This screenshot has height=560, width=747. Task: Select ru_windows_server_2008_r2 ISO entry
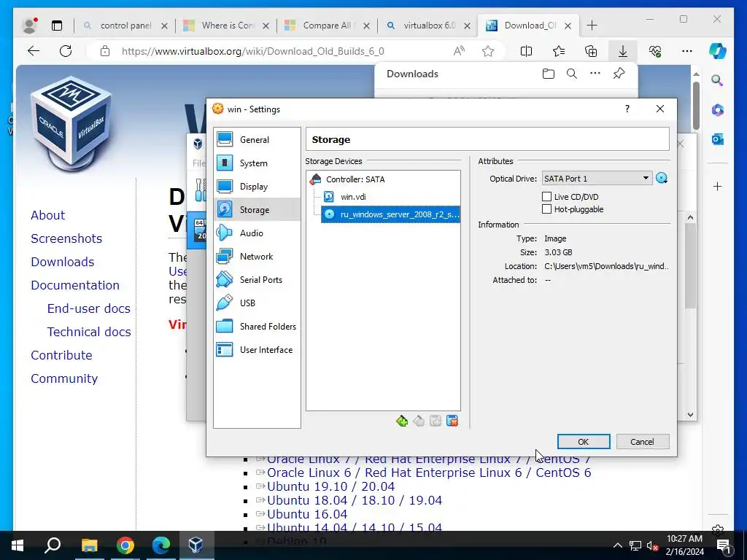tap(391, 214)
